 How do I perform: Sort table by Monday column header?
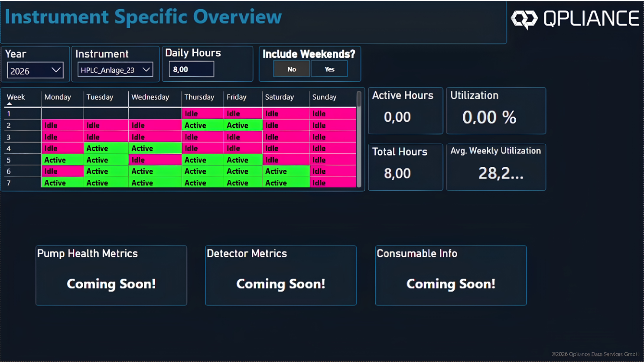(x=58, y=97)
